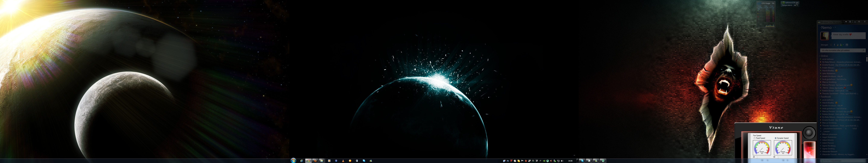Show the clock reading 14:56

[x=571, y=161]
